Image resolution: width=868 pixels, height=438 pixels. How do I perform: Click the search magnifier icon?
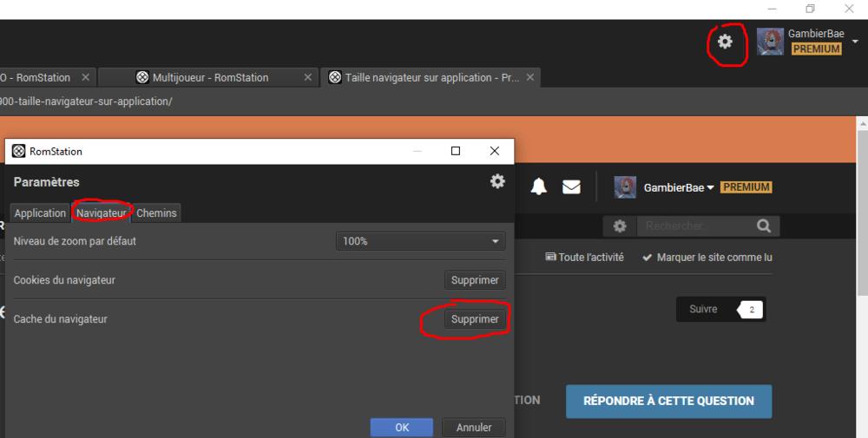[763, 226]
